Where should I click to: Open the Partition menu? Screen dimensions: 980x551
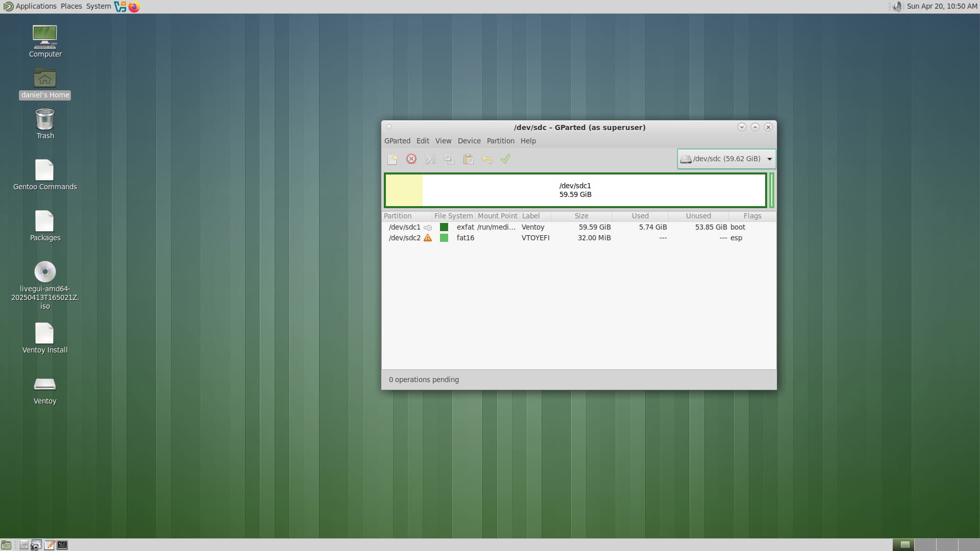[x=501, y=141]
